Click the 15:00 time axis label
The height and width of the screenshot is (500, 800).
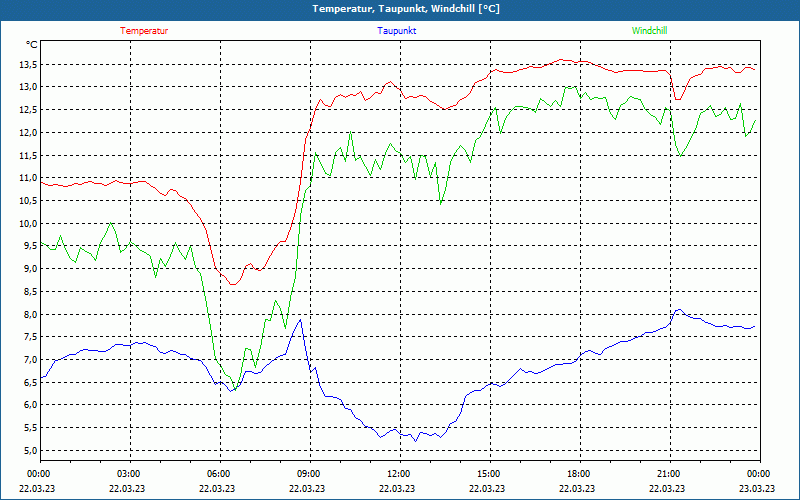487,474
